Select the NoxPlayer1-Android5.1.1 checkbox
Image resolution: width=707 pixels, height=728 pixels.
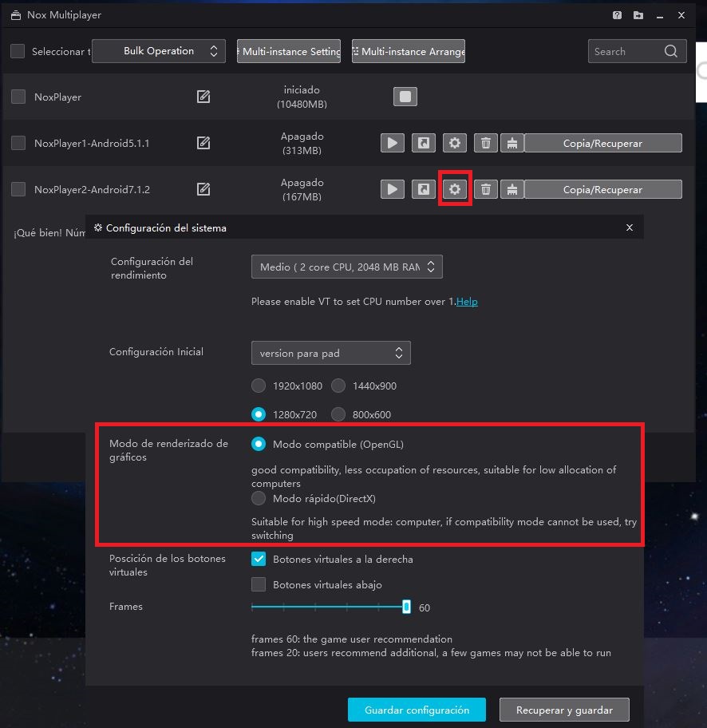18,143
